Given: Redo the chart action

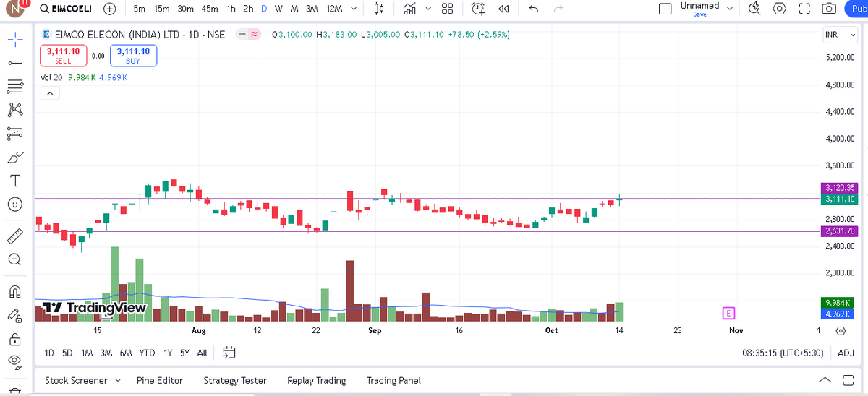Looking at the screenshot, I should pyautogui.click(x=558, y=9).
